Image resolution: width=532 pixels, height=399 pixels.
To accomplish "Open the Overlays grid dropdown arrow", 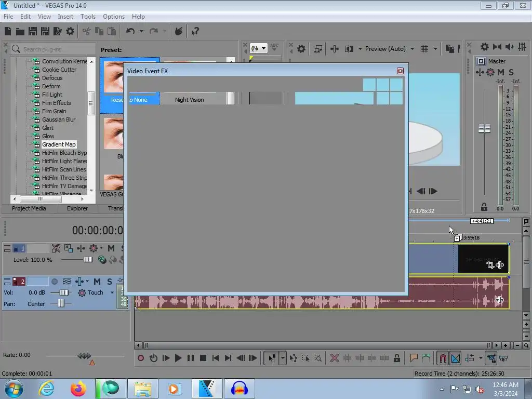I will (435, 49).
